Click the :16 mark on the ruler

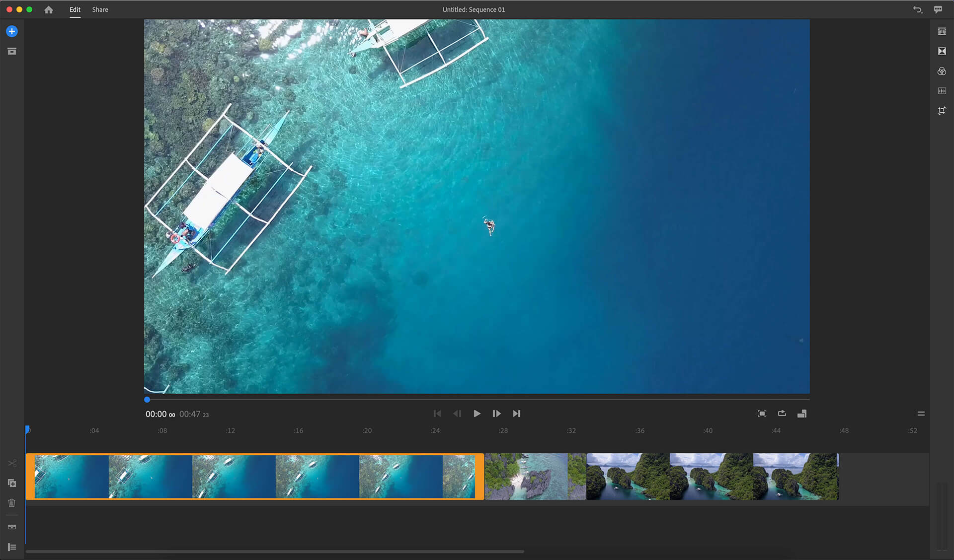299,430
